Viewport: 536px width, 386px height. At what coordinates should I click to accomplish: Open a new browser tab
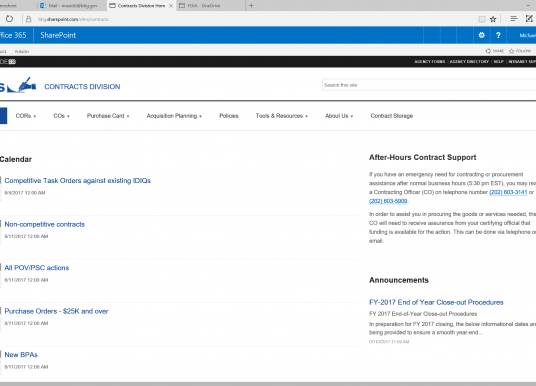251,5
